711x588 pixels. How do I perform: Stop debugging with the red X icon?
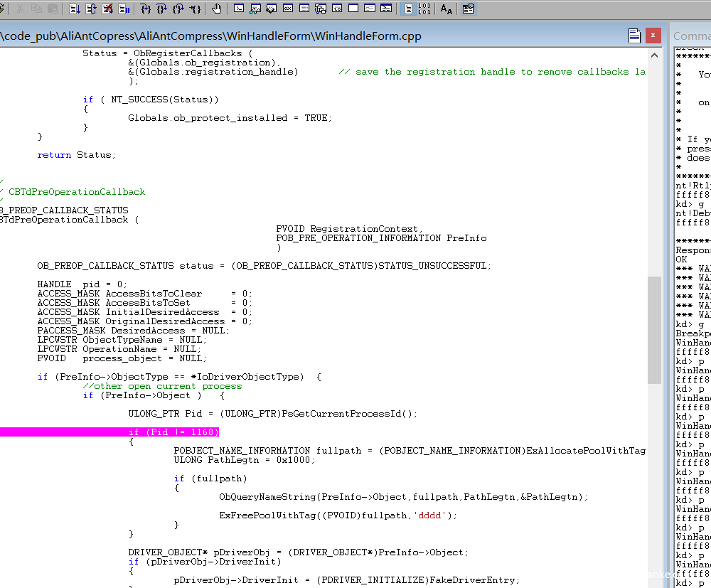coord(107,9)
